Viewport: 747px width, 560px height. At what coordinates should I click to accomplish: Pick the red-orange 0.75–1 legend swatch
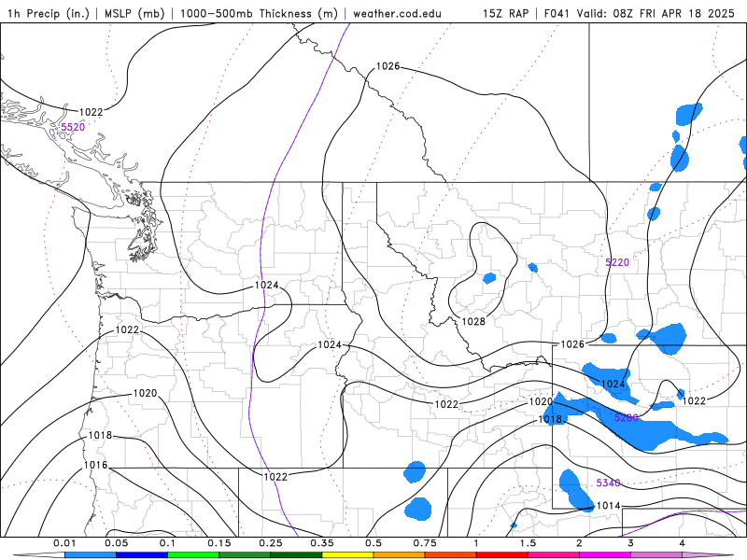click(x=451, y=554)
